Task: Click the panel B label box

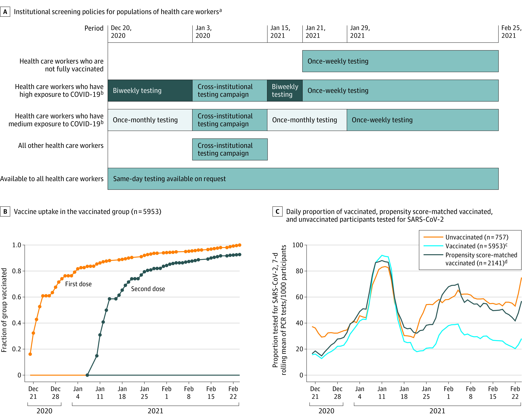Action: [x=5, y=211]
